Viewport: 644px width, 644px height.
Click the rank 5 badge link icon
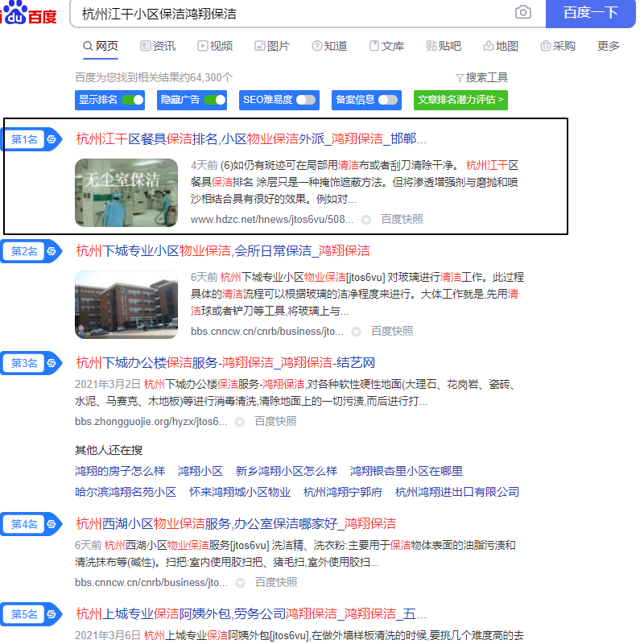[52, 614]
